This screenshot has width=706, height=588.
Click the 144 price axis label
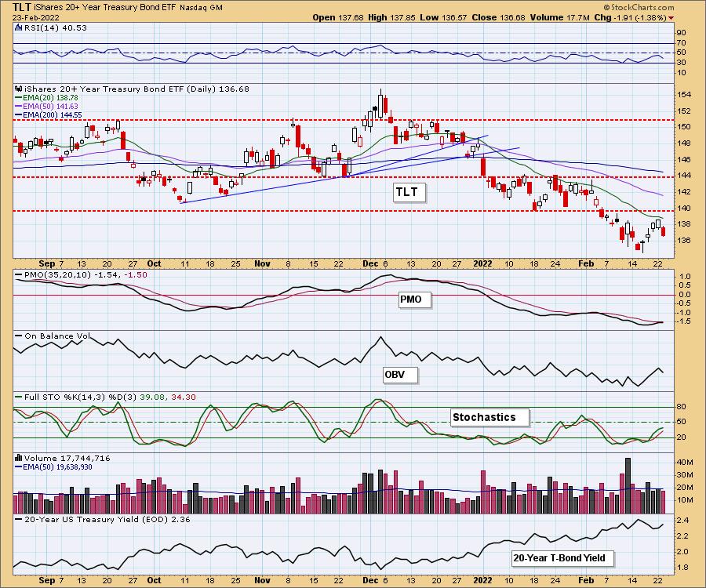click(x=684, y=176)
